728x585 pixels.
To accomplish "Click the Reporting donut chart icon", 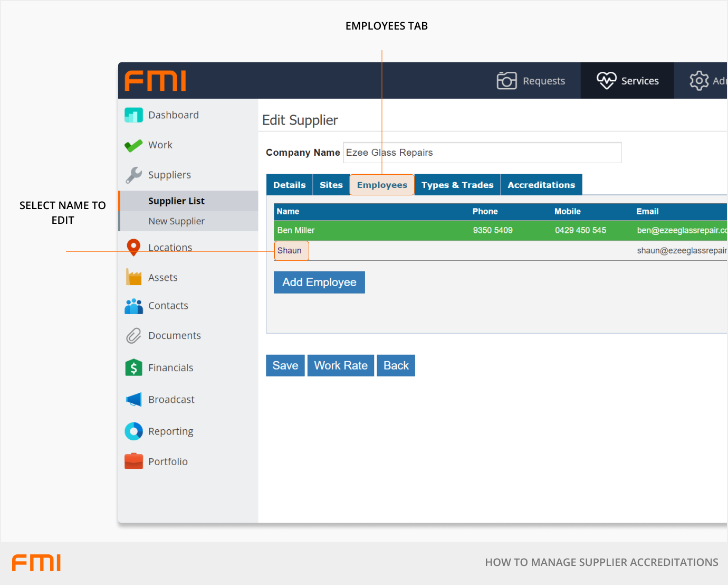I will tap(133, 431).
